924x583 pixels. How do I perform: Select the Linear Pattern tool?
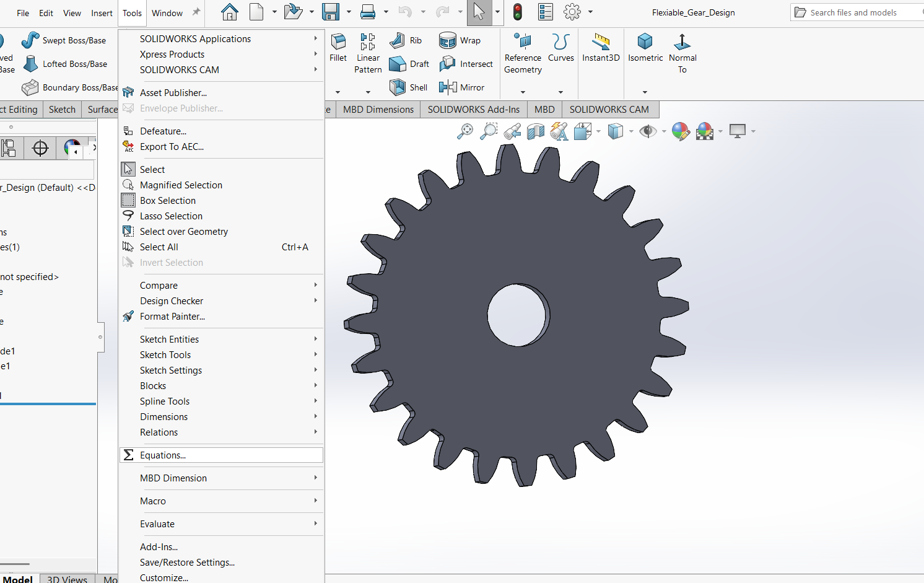pyautogui.click(x=368, y=53)
